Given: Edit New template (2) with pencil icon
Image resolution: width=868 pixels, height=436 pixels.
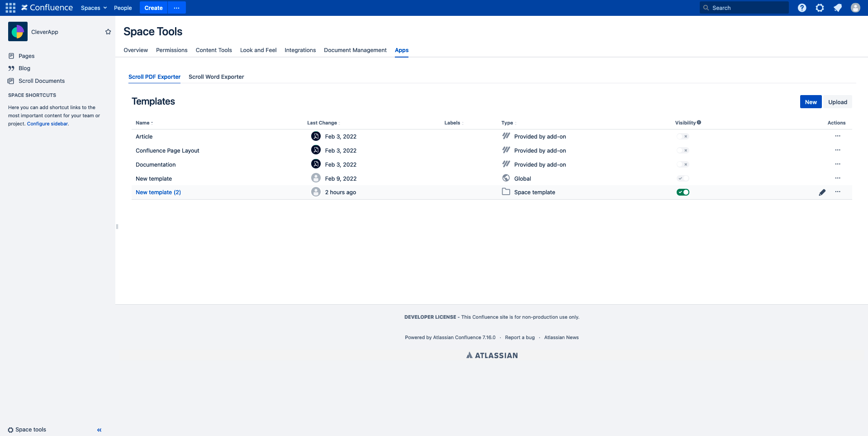Looking at the screenshot, I should click(822, 192).
